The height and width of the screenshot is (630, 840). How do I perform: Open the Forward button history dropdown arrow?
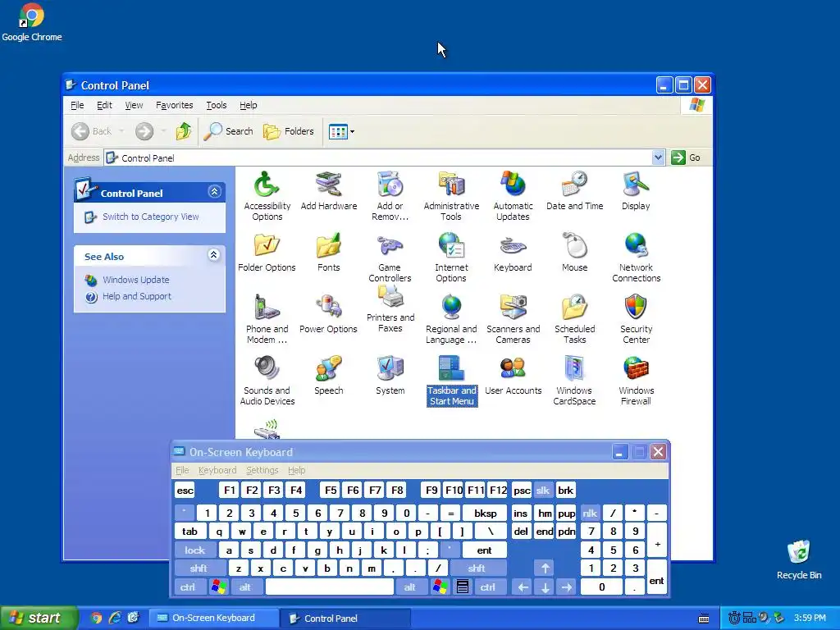coord(163,131)
